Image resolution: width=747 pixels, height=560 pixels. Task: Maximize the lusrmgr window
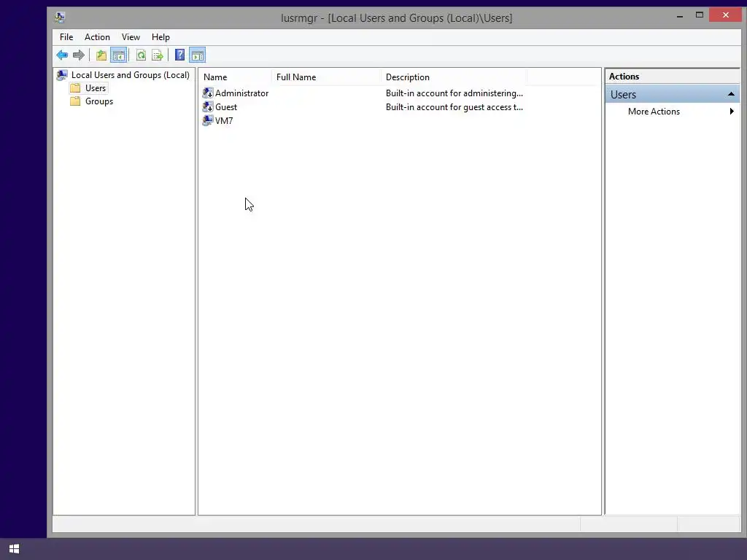[700, 15]
